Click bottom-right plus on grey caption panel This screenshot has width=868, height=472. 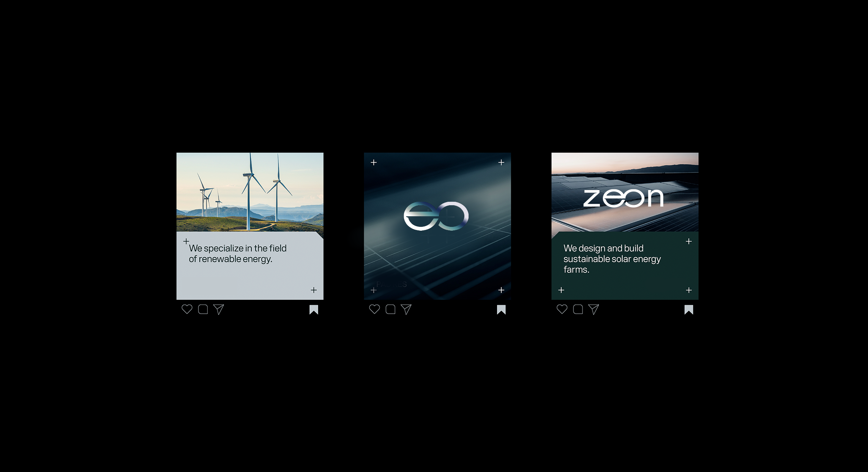pyautogui.click(x=314, y=290)
